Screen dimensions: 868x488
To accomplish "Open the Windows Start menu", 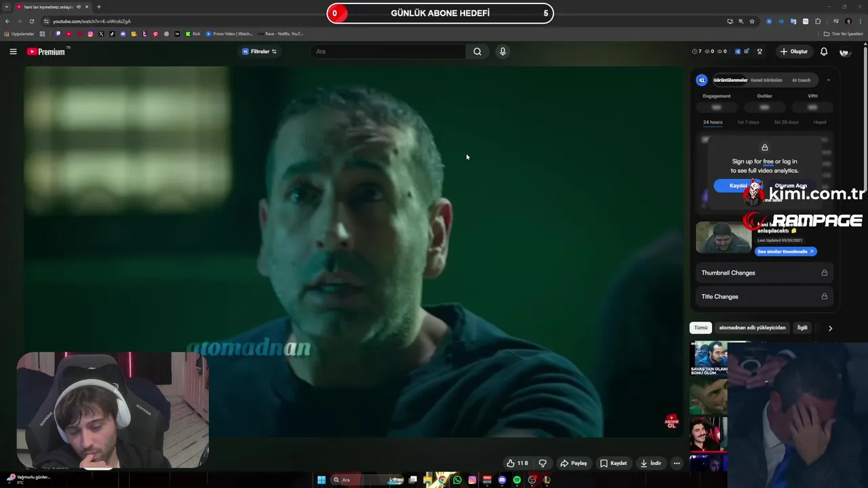I will coord(321,480).
